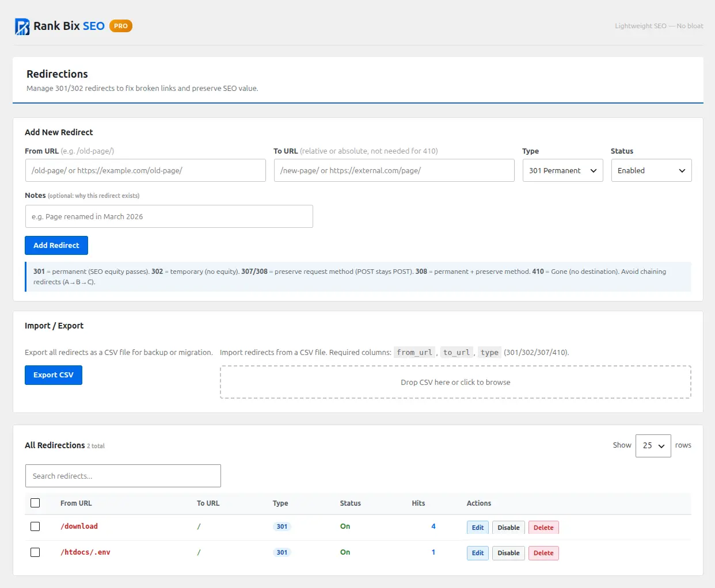Click the Status column header
The height and width of the screenshot is (588, 715).
click(x=350, y=503)
